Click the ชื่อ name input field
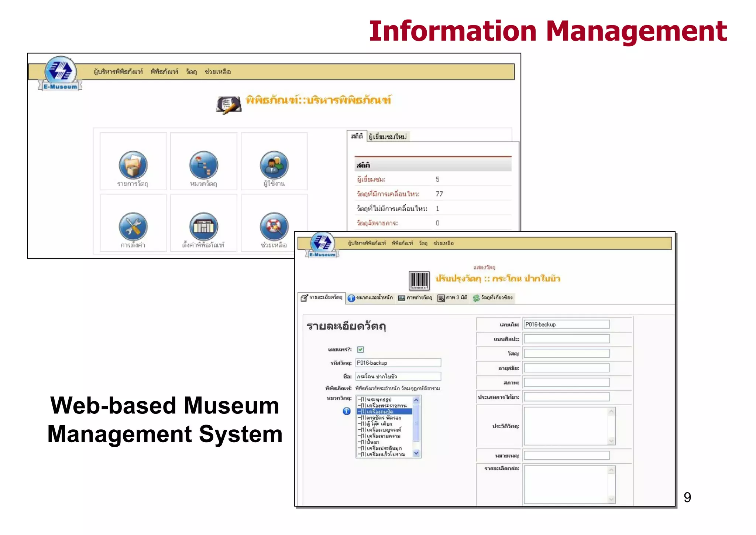 tap(398, 376)
